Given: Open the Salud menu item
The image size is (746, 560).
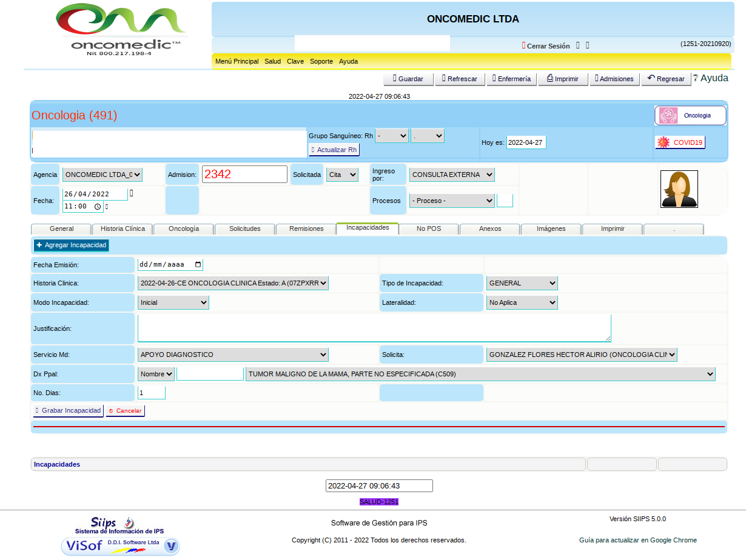Looking at the screenshot, I should coord(272,61).
